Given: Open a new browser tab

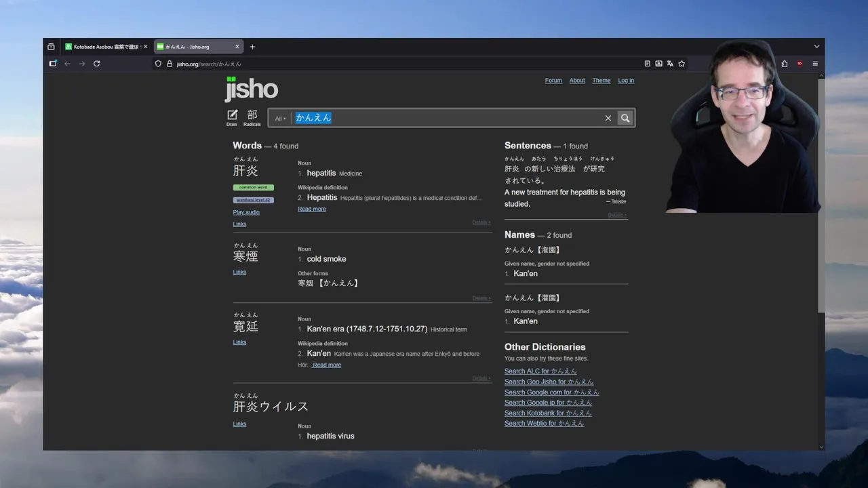Looking at the screenshot, I should point(252,47).
